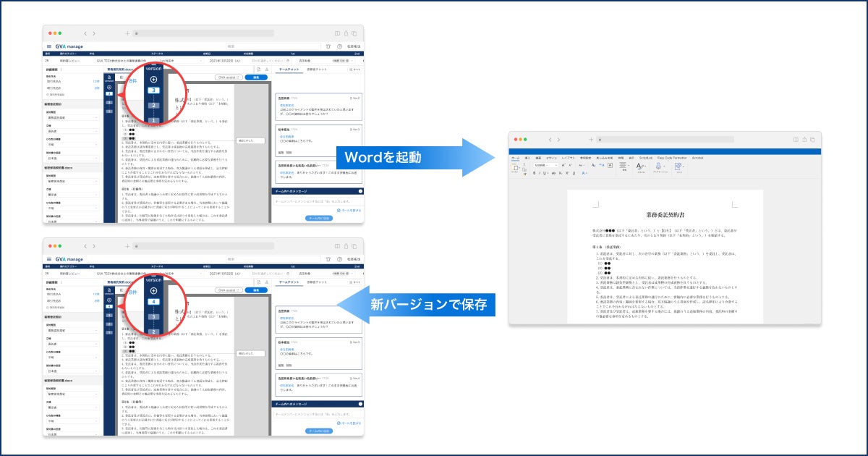Open 日本語 dropdown in bottom window sidebar
Screen dimensions: 868x456
click(72, 371)
